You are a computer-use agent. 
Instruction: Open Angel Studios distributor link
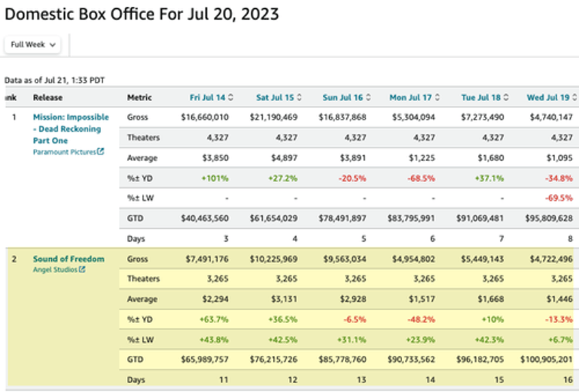click(55, 270)
